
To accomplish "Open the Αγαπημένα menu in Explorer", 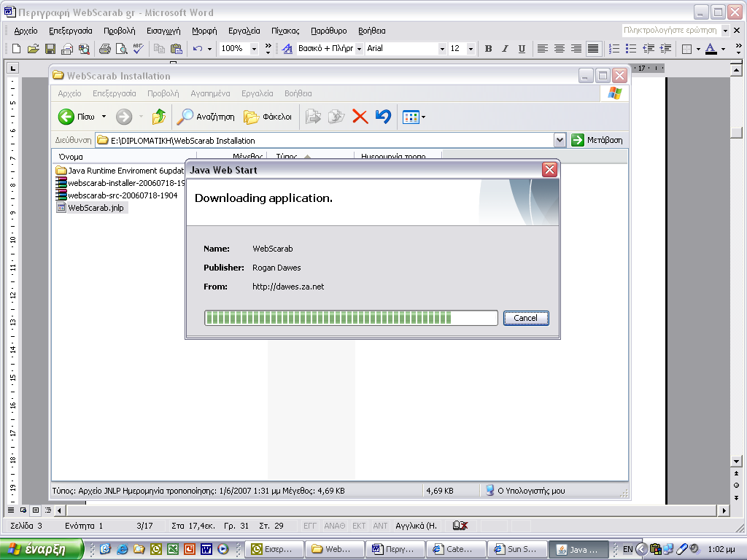I will tap(210, 94).
